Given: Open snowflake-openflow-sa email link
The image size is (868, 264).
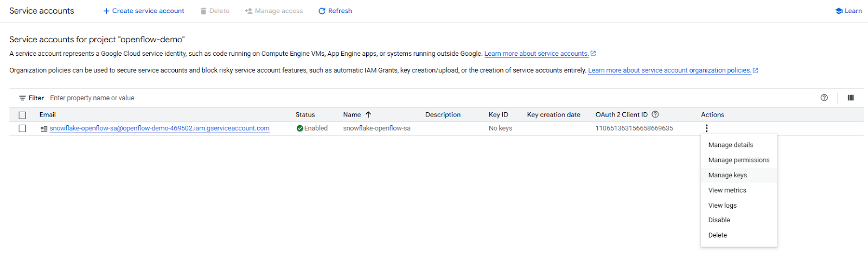Looking at the screenshot, I should click(x=159, y=128).
